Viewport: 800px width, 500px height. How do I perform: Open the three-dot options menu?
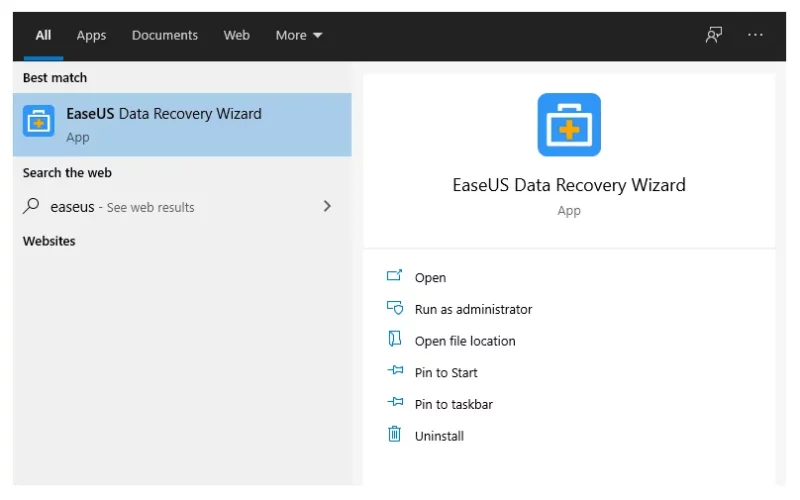[x=755, y=35]
